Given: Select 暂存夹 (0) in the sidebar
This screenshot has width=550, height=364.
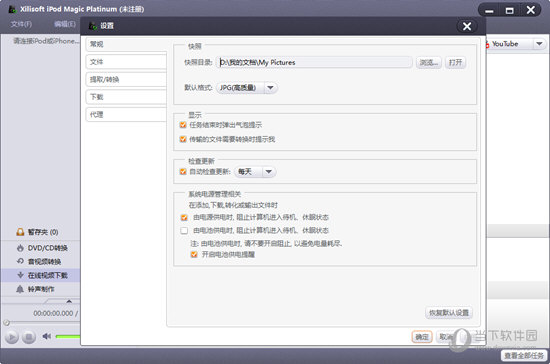Looking at the screenshot, I should [42, 232].
